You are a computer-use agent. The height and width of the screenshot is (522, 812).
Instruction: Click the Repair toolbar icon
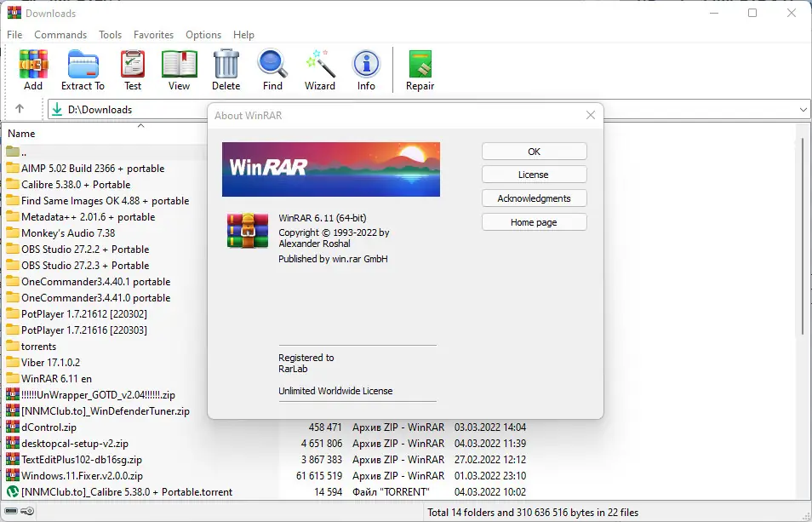(420, 64)
